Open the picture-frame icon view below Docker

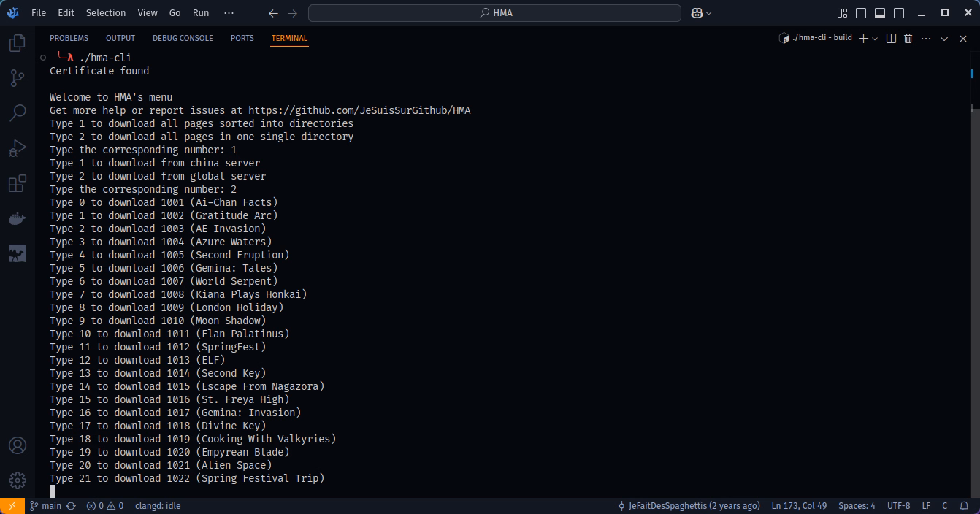click(17, 253)
